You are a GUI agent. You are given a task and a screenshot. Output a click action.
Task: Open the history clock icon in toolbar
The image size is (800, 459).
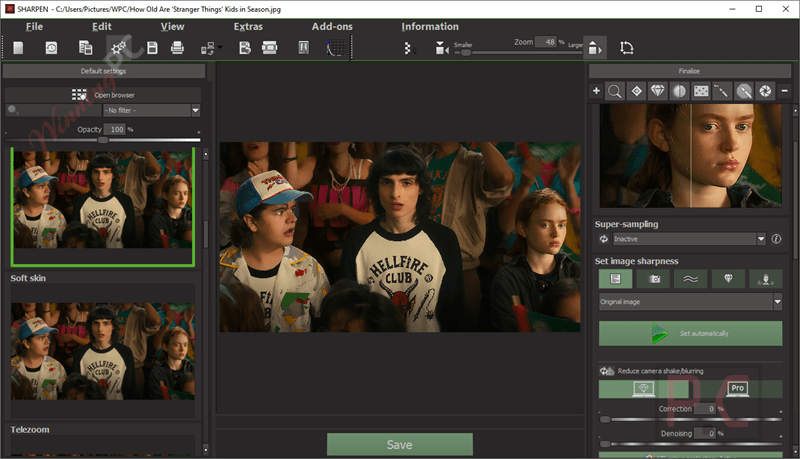click(51, 48)
